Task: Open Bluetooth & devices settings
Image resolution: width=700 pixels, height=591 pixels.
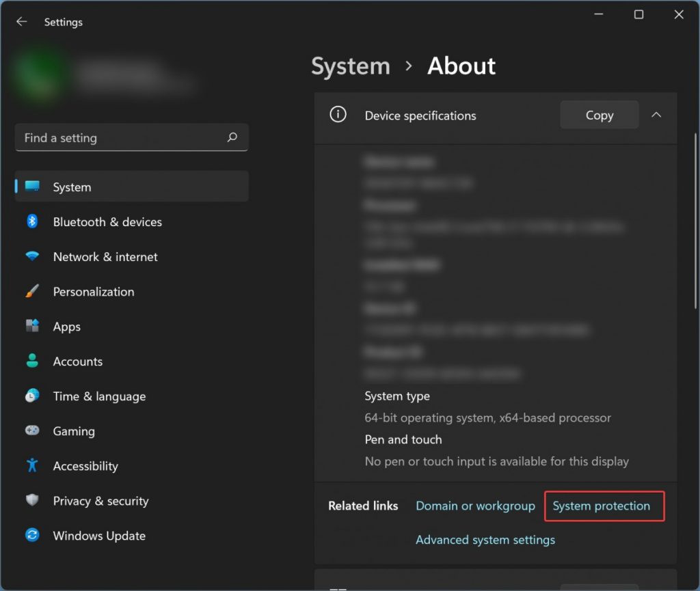Action: pyautogui.click(x=132, y=221)
